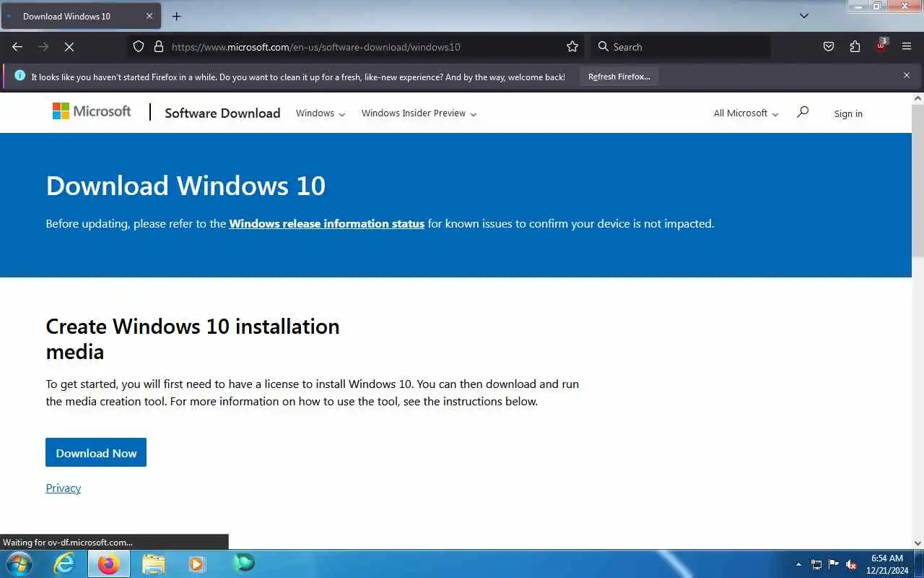Viewport: 924px width, 578px height.
Task: Open the Action Center flag icon
Action: (x=834, y=564)
